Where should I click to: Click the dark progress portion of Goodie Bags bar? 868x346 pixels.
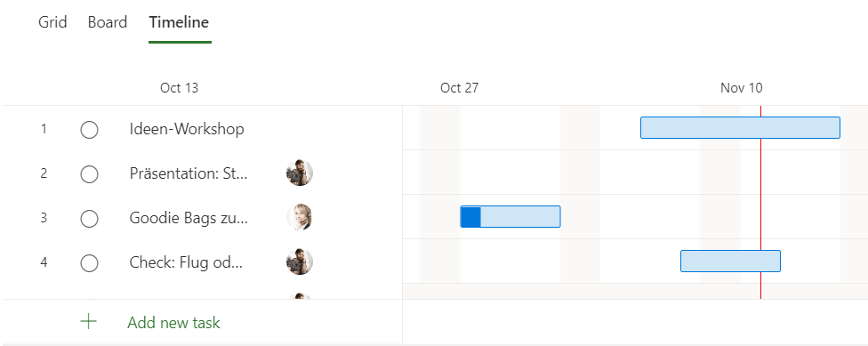[470, 216]
